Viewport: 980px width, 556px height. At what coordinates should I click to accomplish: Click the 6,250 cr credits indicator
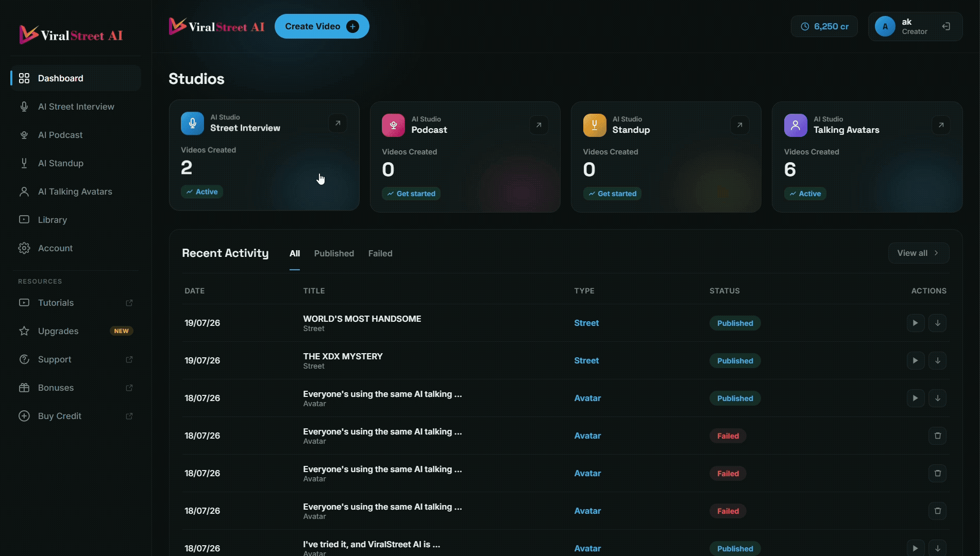point(824,26)
